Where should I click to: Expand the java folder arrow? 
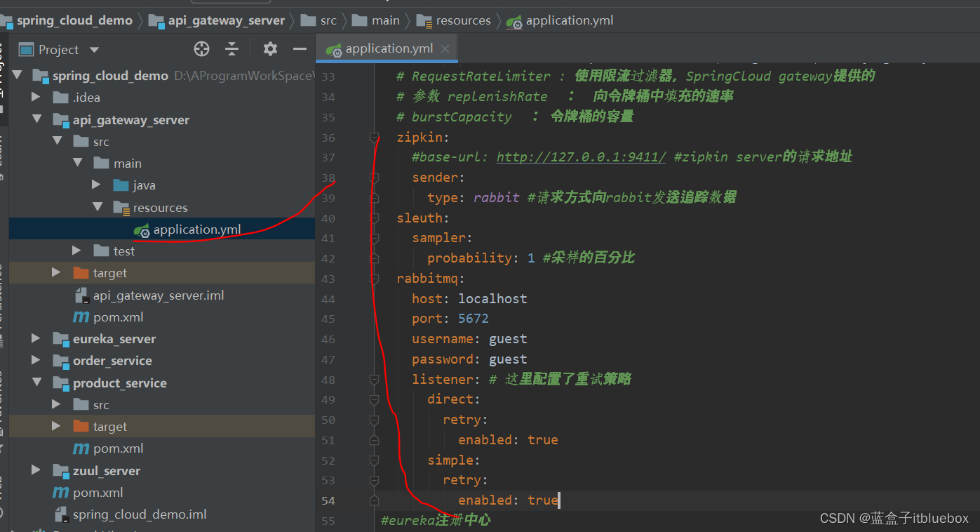point(97,185)
